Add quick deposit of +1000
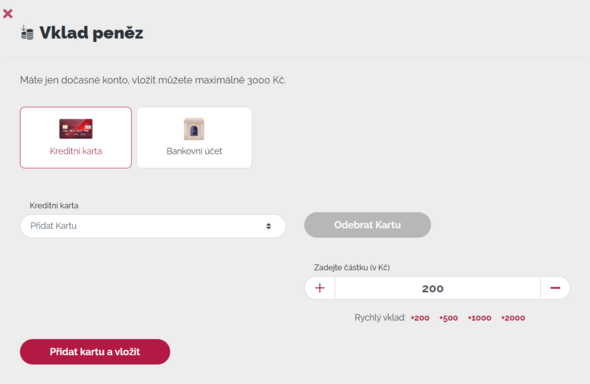The image size is (590, 384). pos(479,318)
